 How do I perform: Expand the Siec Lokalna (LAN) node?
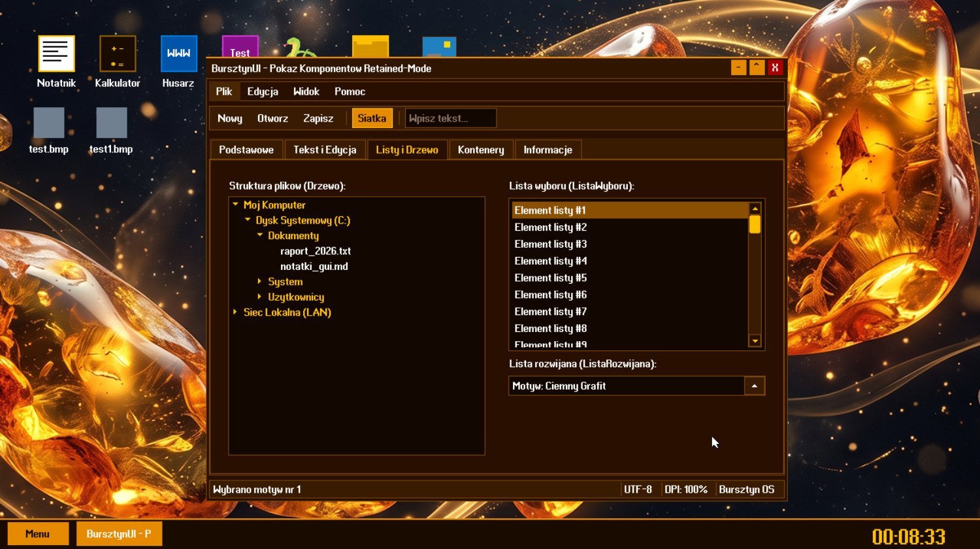[236, 312]
